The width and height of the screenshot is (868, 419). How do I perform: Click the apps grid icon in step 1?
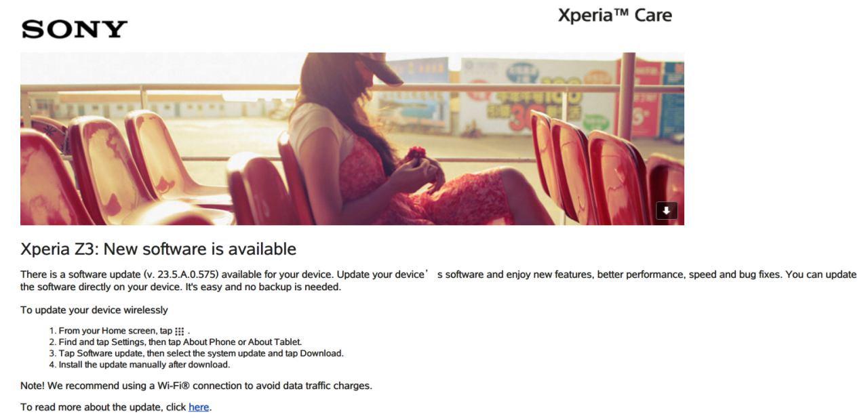[x=180, y=332]
